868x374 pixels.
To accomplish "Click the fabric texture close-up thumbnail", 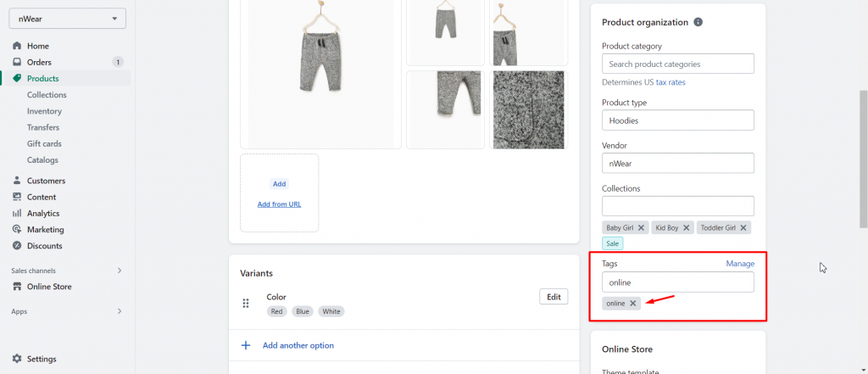I will pyautogui.click(x=529, y=109).
